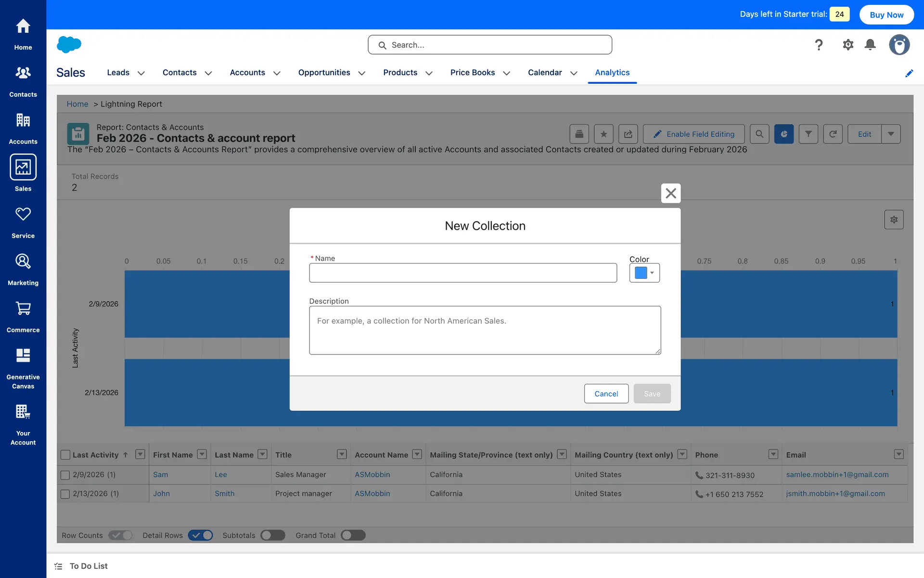Viewport: 924px width, 578px height.
Task: Click the help question mark icon
Action: (819, 45)
